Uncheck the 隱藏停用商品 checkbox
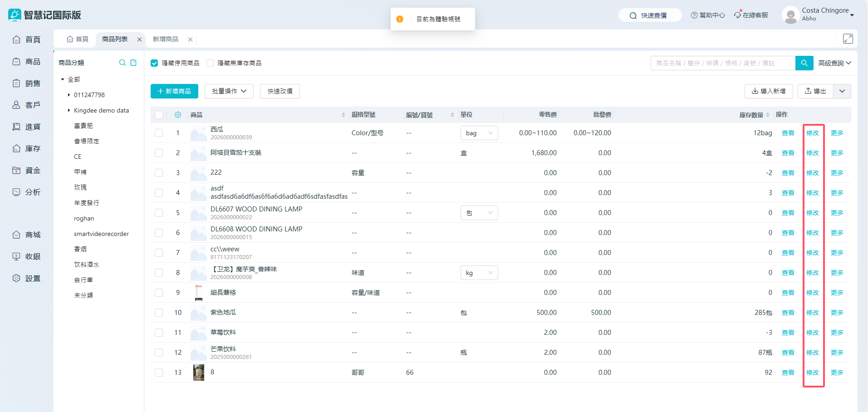Screen dimensions: 868x412 [x=154, y=63]
